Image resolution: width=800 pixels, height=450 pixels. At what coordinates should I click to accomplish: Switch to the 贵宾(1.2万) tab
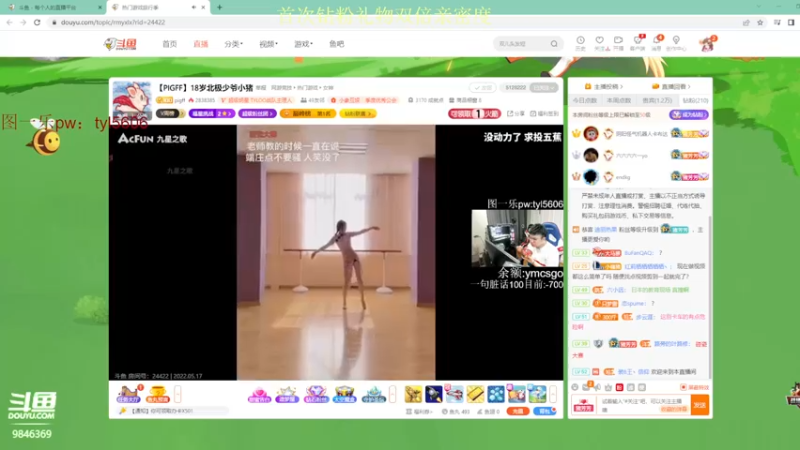657,101
